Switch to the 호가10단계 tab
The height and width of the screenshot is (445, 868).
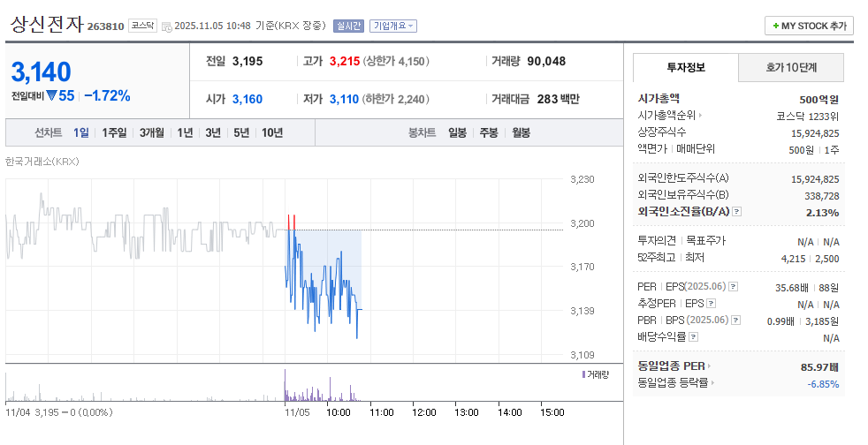tap(791, 67)
